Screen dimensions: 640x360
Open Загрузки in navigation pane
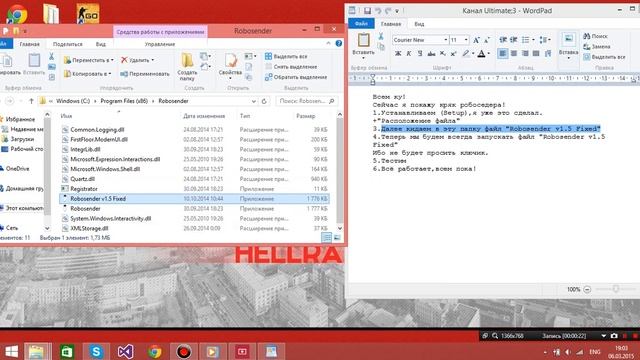coord(22,139)
